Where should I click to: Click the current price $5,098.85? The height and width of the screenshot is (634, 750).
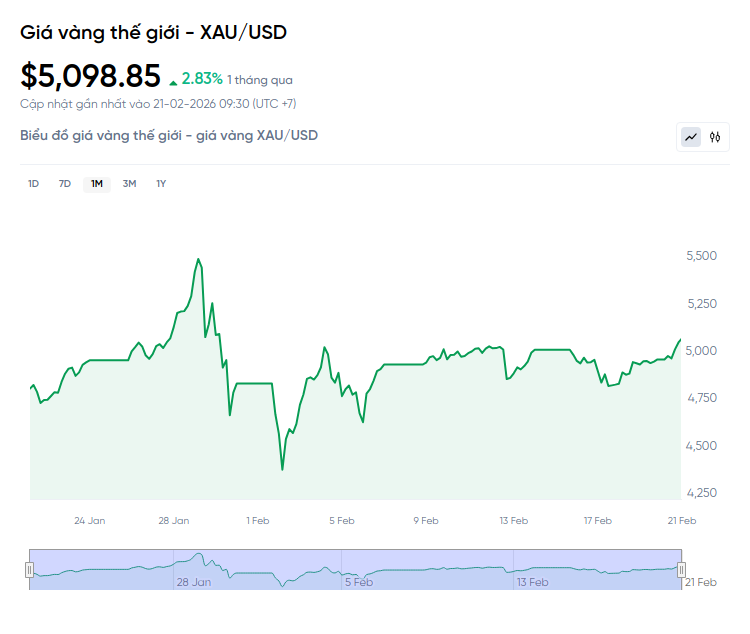pos(90,75)
